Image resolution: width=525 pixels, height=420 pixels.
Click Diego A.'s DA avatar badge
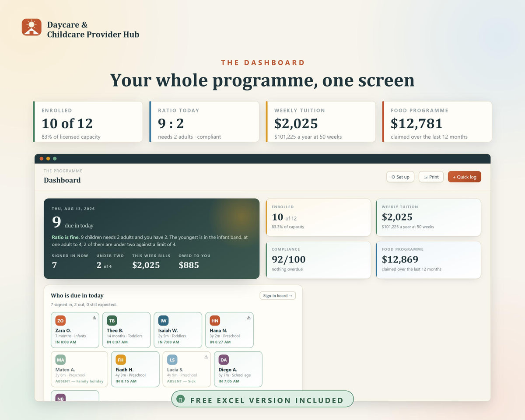(224, 360)
